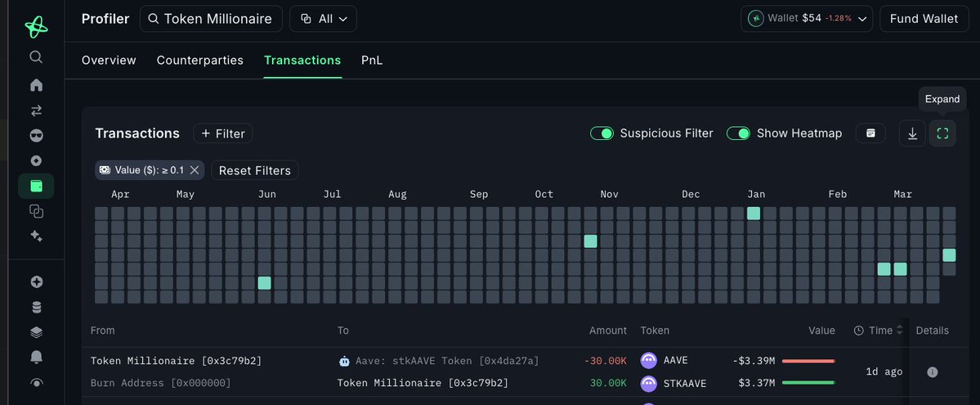This screenshot has width=980, height=405.
Task: Click the eye icon in sidebar
Action: coord(36,382)
